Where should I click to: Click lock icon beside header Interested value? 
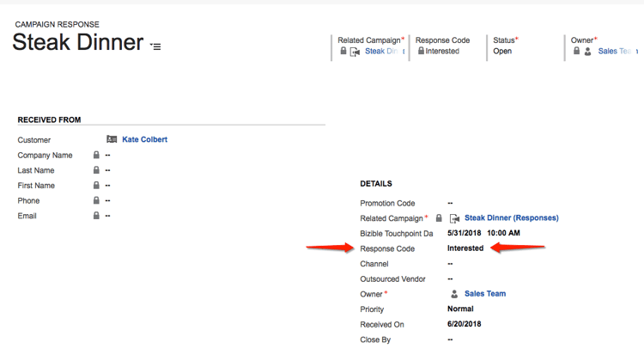pos(421,51)
